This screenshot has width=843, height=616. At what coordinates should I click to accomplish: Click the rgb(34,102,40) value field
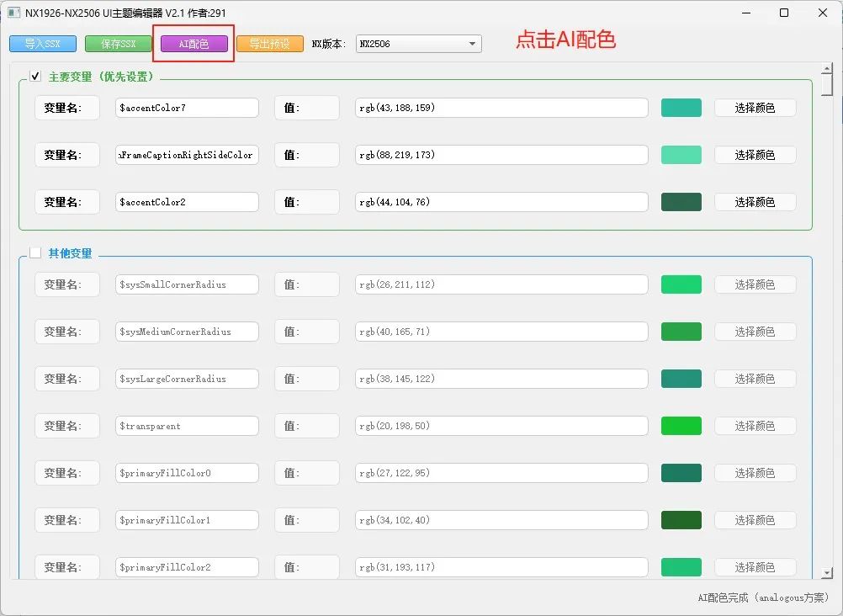[501, 520]
